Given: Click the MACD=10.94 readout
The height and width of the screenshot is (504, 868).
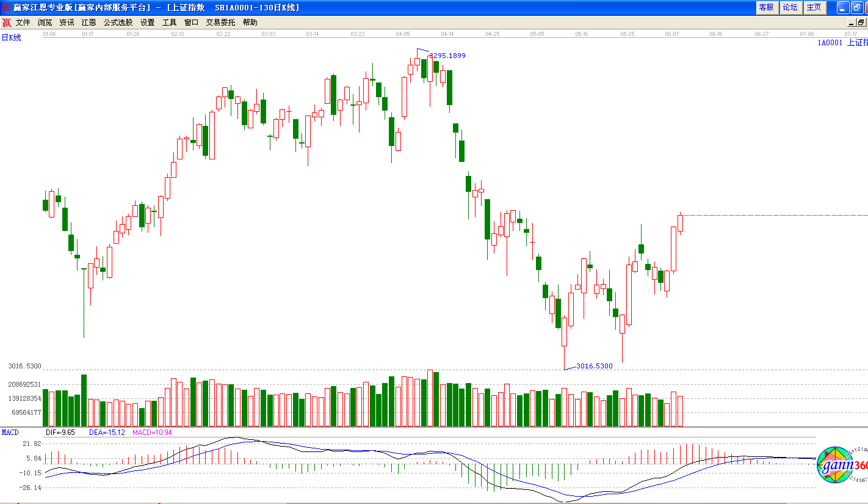Looking at the screenshot, I should click(x=152, y=432).
